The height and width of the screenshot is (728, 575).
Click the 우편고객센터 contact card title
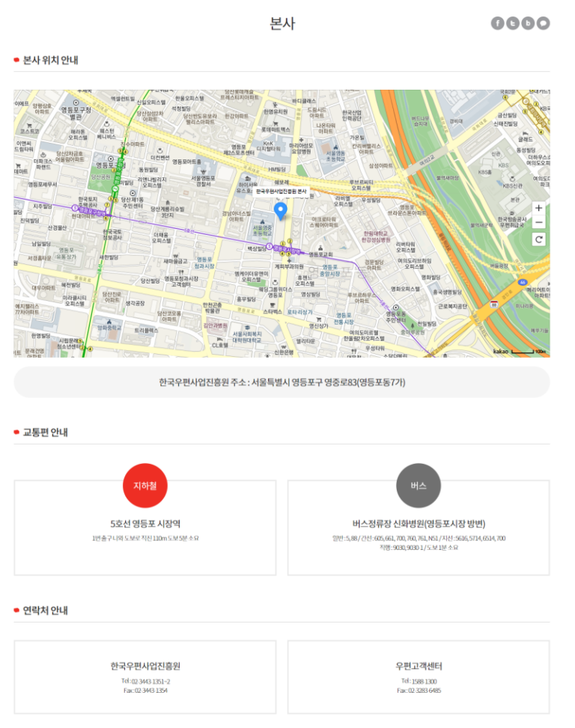point(419,666)
